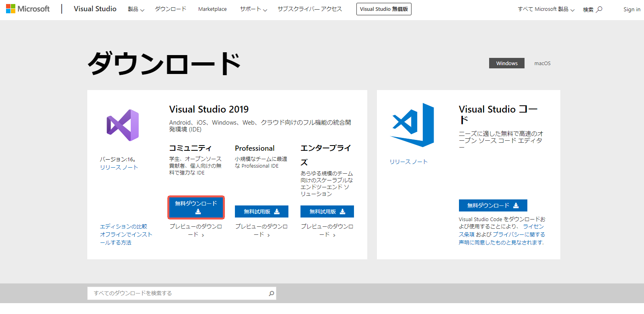Click the blue Visual Studio Code logo
Image resolution: width=644 pixels, height=314 pixels.
pos(412,125)
